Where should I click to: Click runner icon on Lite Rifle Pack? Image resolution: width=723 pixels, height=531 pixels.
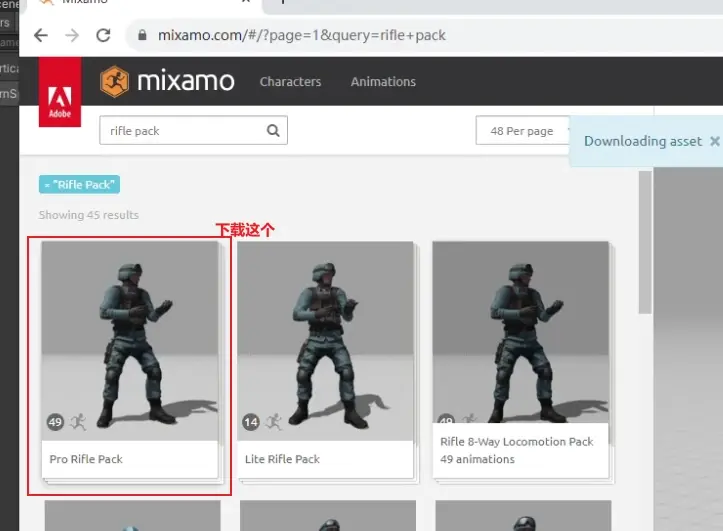[274, 422]
